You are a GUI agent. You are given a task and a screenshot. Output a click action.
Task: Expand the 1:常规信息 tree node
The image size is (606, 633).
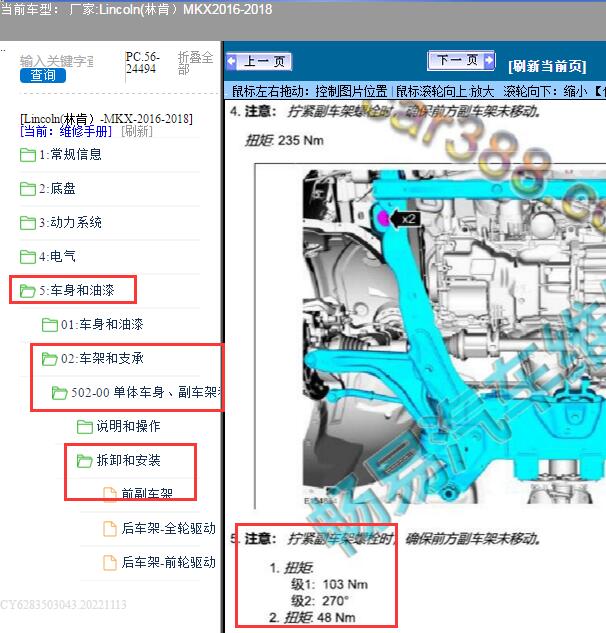coord(70,155)
